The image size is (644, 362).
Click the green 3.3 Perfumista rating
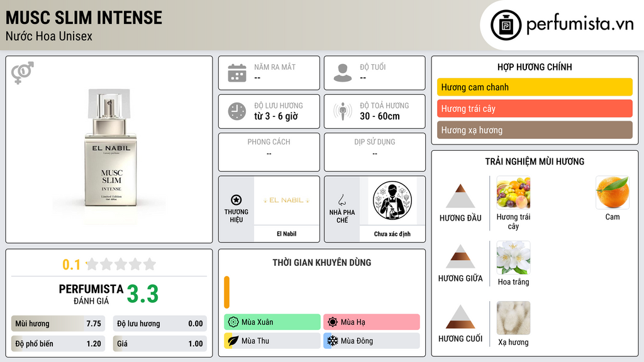click(143, 294)
